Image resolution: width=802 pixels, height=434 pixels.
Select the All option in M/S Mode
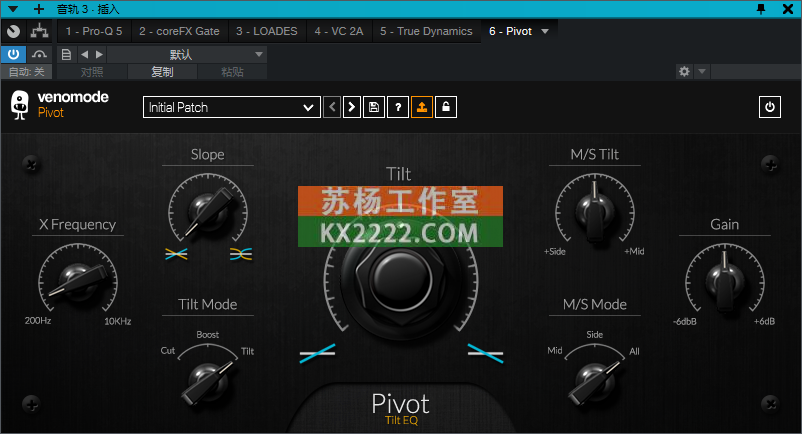click(634, 351)
